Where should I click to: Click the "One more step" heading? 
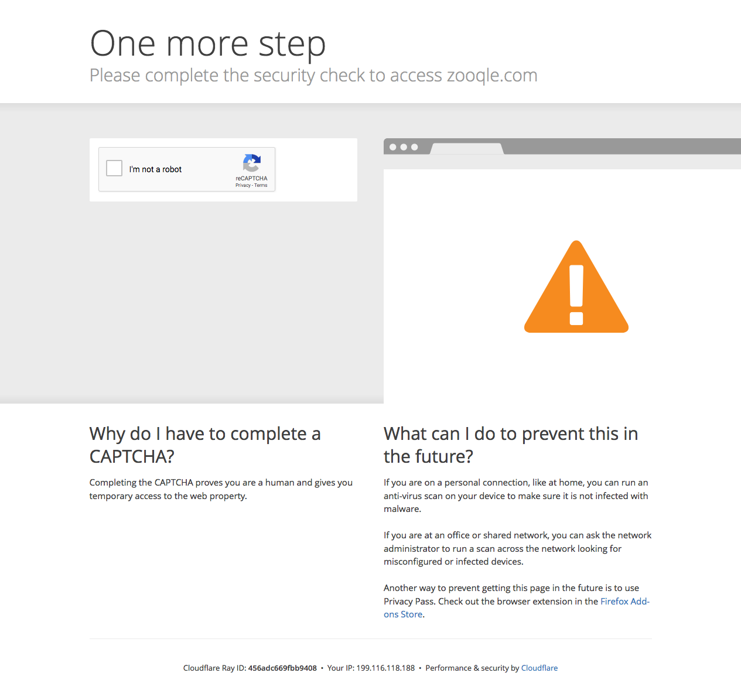[207, 43]
